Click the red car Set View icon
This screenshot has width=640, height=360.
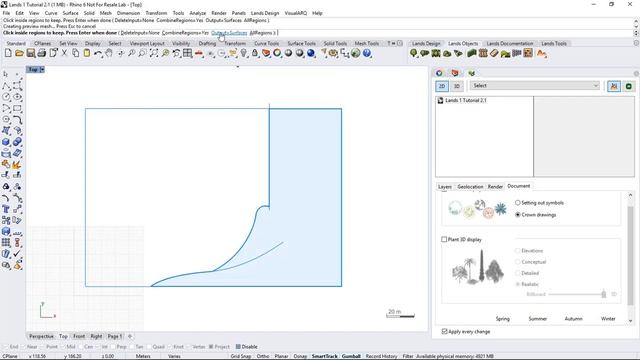click(x=199, y=53)
